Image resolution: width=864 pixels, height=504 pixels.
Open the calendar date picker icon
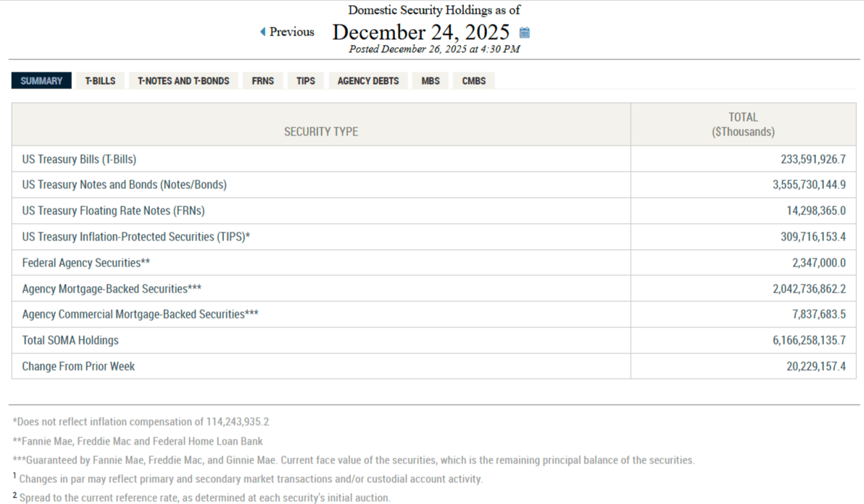click(x=525, y=33)
